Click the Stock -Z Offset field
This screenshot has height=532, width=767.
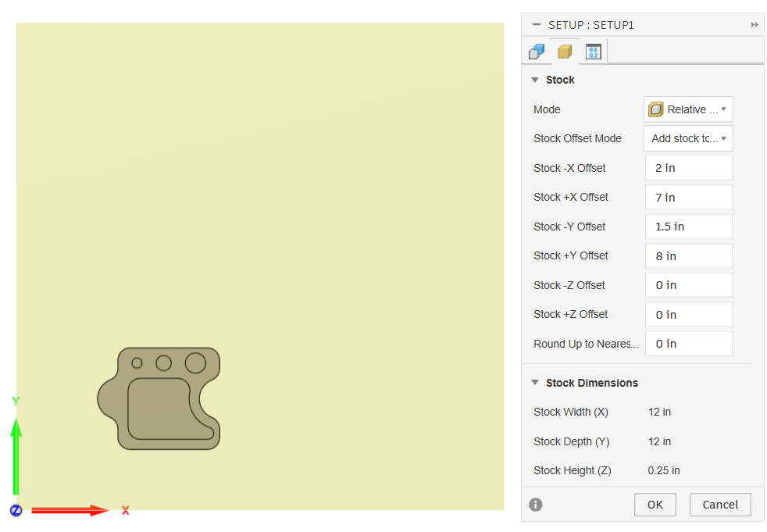point(689,285)
